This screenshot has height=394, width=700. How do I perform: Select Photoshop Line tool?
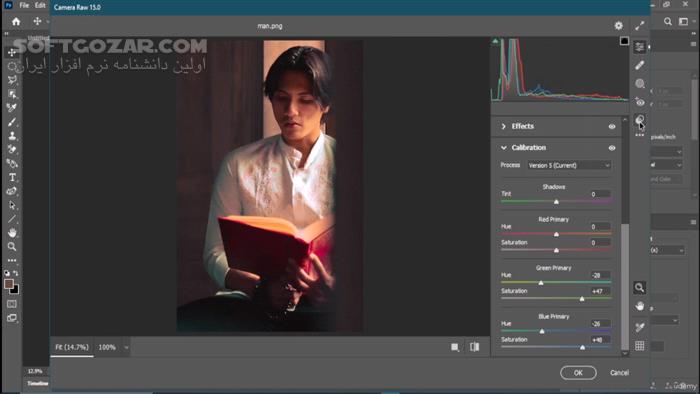(x=12, y=219)
